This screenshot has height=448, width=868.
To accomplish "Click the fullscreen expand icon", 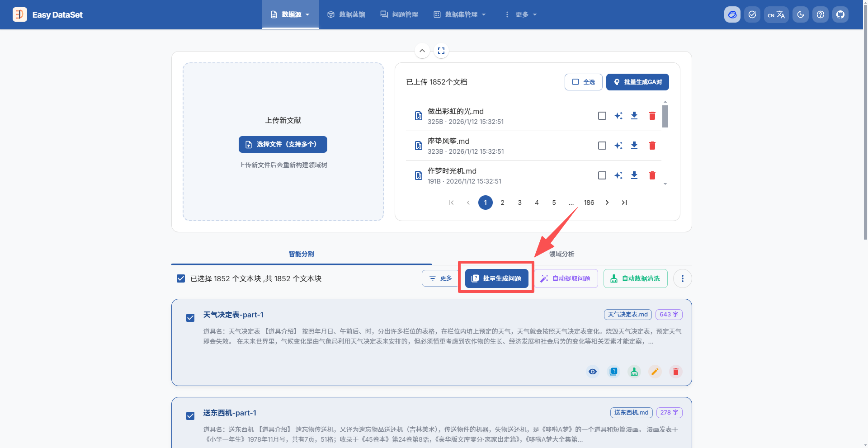I will click(441, 51).
